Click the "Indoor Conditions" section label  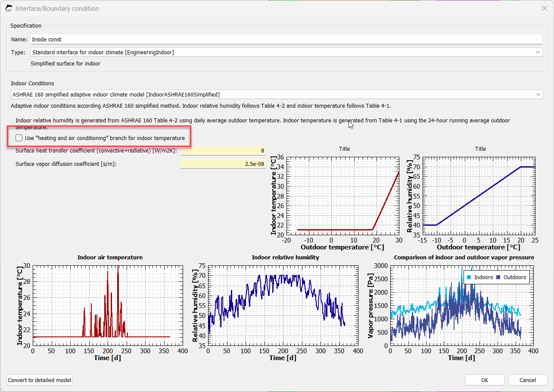click(32, 83)
